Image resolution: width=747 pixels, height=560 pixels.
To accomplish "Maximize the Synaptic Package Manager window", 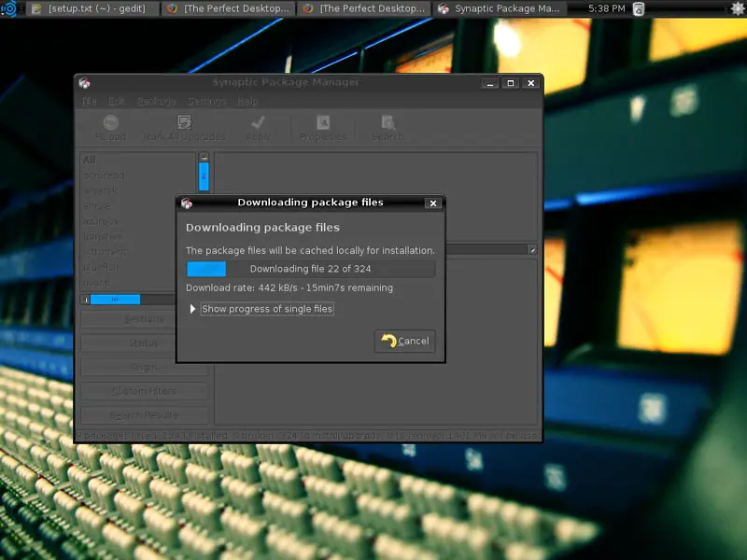I will 510,83.
